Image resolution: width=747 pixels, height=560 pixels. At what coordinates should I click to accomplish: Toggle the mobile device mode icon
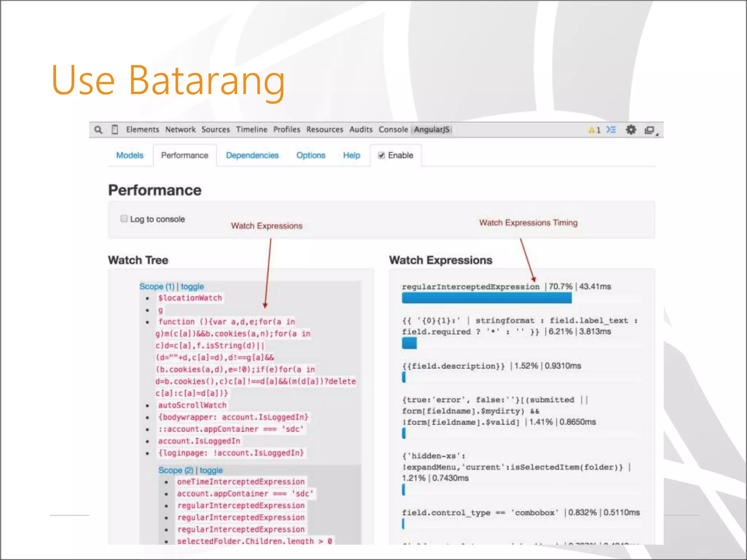pos(115,130)
